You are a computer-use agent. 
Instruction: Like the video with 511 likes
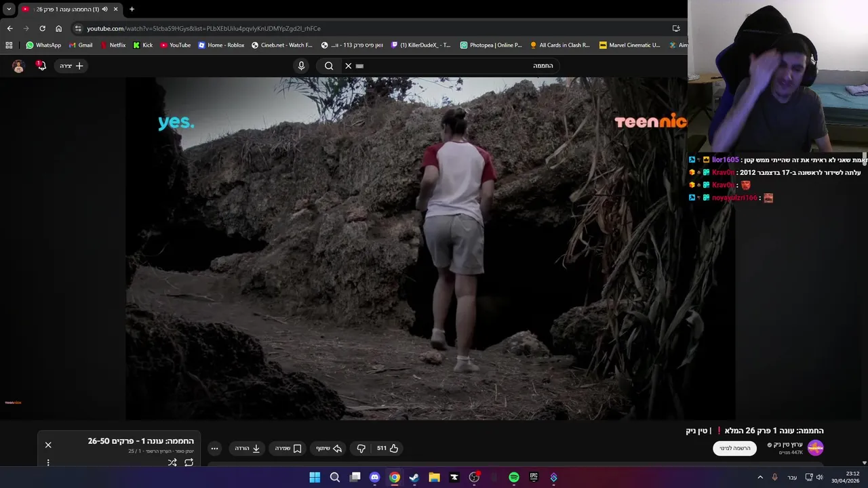388,448
